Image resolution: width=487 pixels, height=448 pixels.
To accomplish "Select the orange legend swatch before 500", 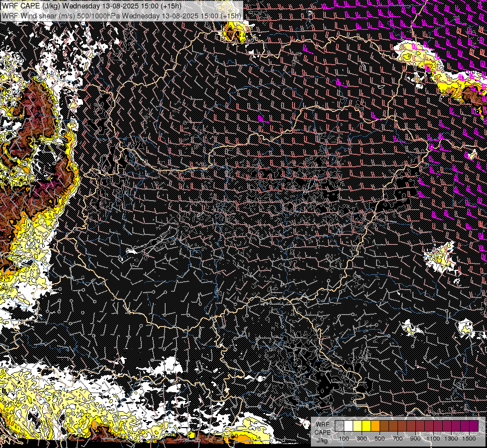I will tap(375, 426).
